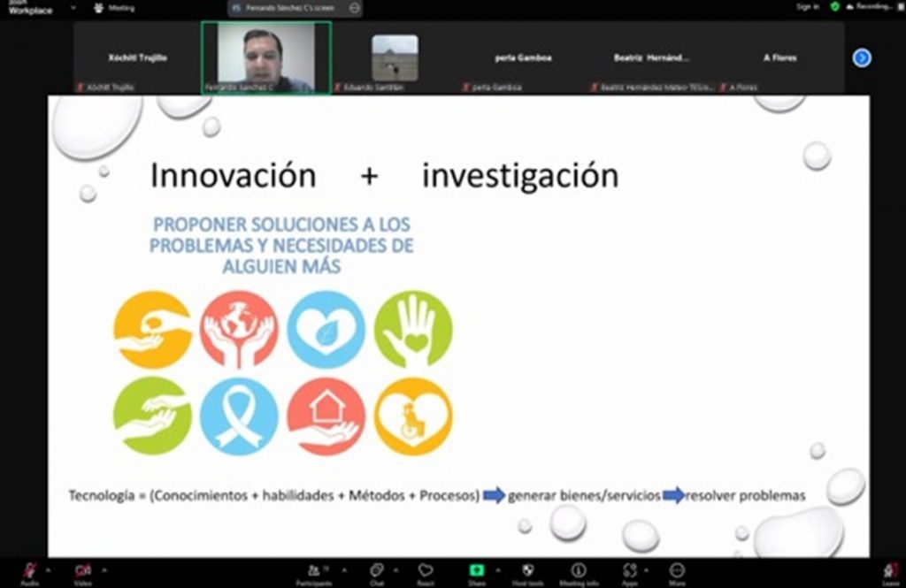Click the Sign in link
Screen dimensions: 906x588
[807, 7]
